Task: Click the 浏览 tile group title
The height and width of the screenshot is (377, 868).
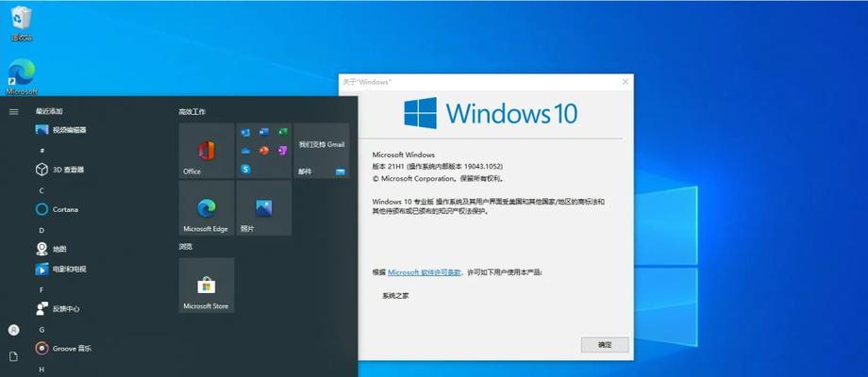Action: point(186,247)
